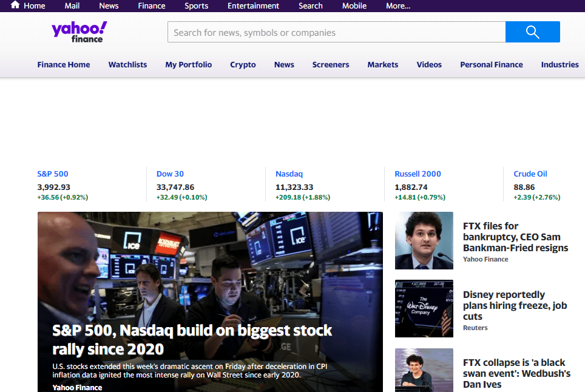
Task: Click the Reuters source label
Action: tap(475, 328)
